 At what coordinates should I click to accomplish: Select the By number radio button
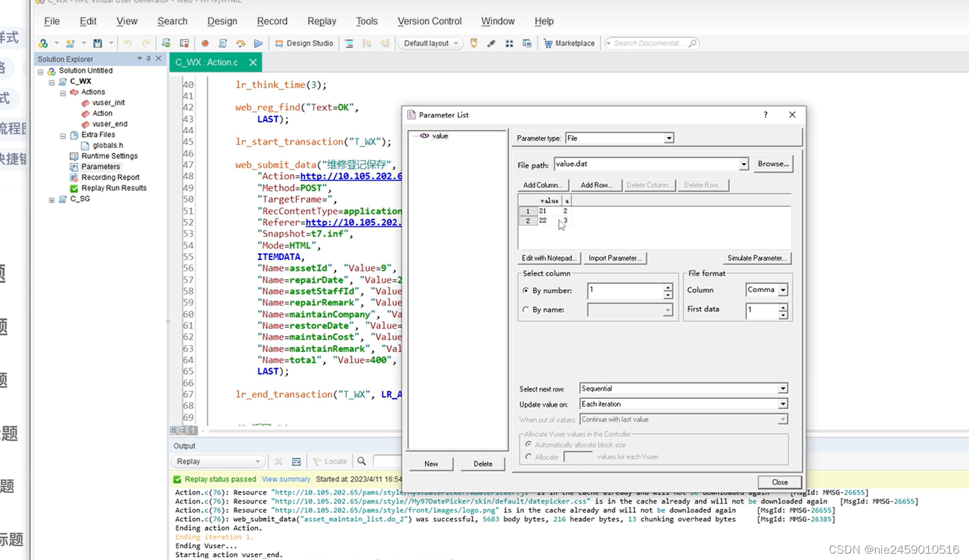[x=526, y=290]
